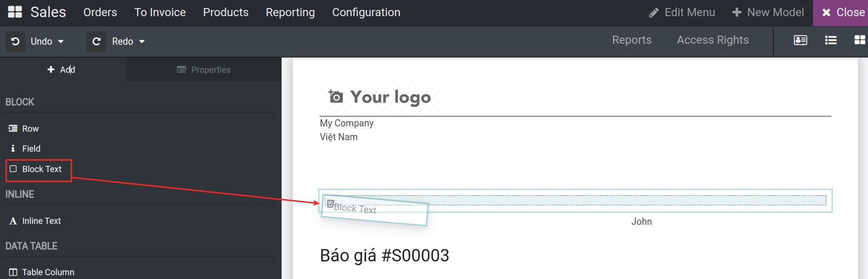Viewport: 868px width, 279px height.
Task: Click the Undo arrow icon
Action: 15,41
